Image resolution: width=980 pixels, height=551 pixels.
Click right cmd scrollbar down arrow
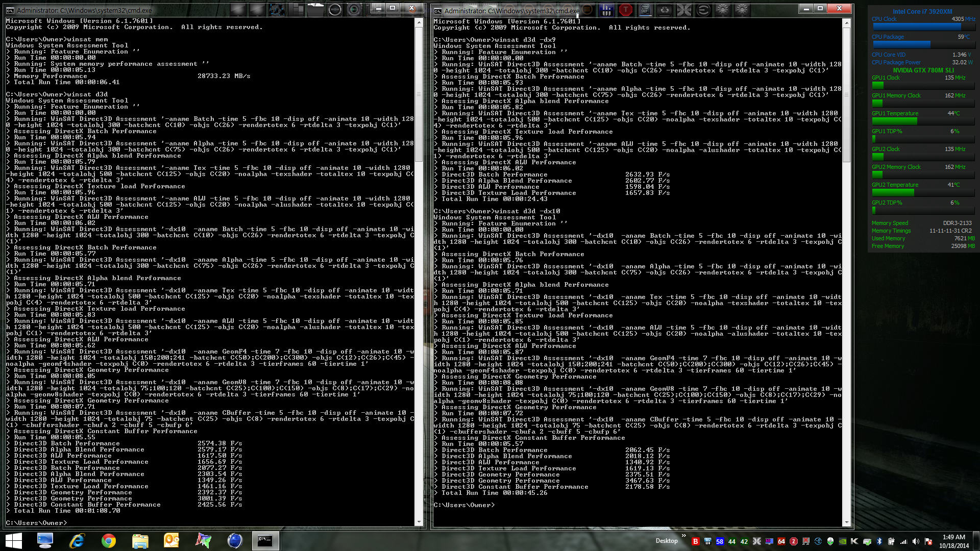coord(847,522)
